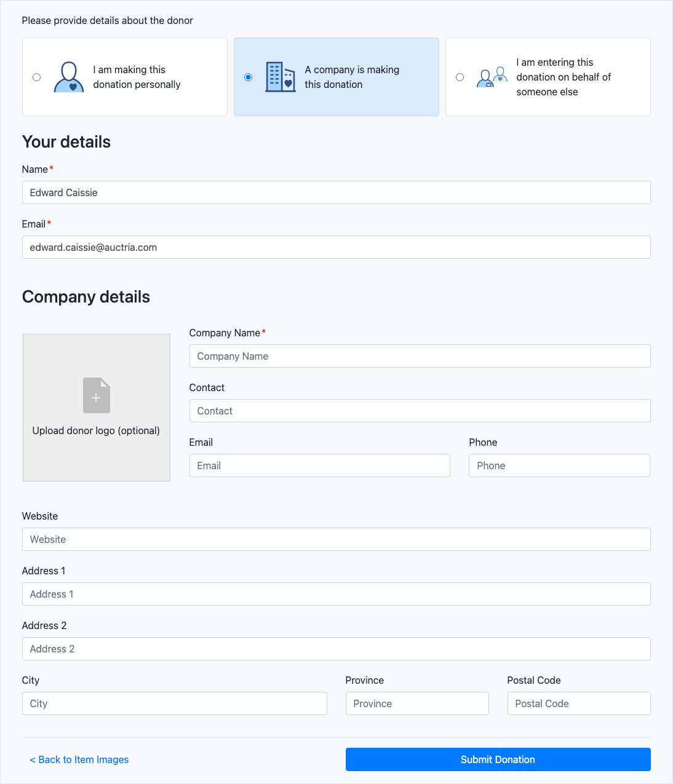This screenshot has width=673, height=784.
Task: Click the company Email input field
Action: coord(319,466)
